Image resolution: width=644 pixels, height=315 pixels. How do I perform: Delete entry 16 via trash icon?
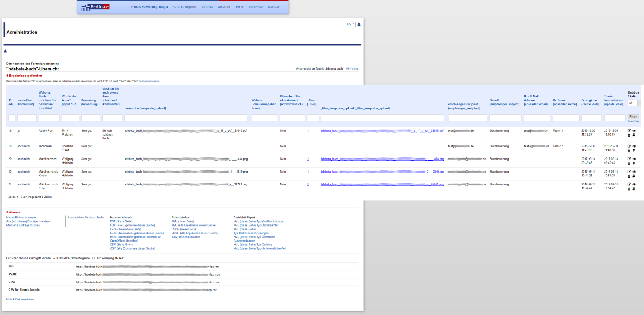[x=629, y=135]
